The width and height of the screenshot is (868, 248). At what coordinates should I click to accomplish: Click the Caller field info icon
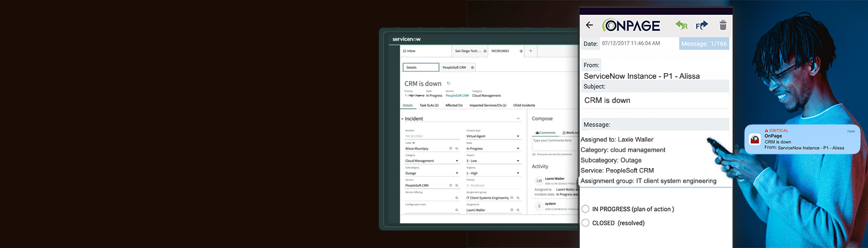(x=451, y=148)
